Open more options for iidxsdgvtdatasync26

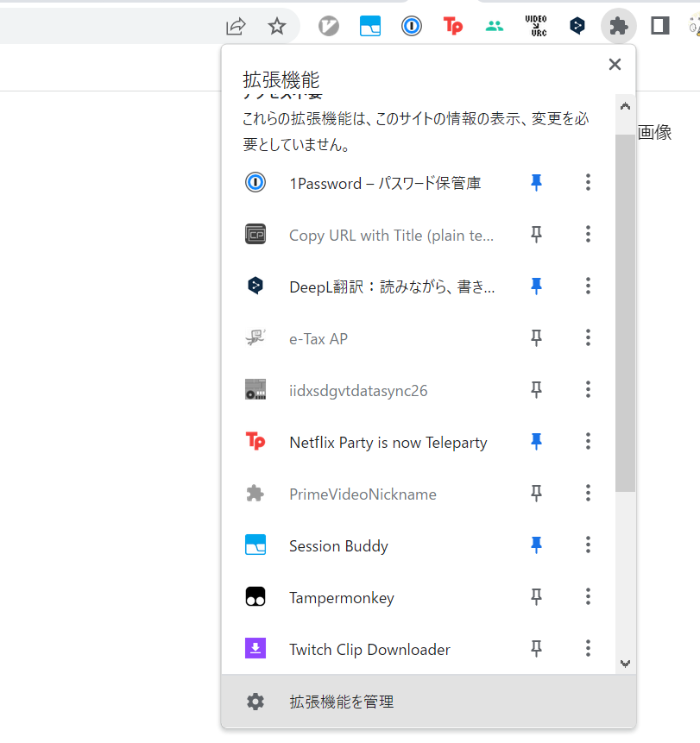588,389
